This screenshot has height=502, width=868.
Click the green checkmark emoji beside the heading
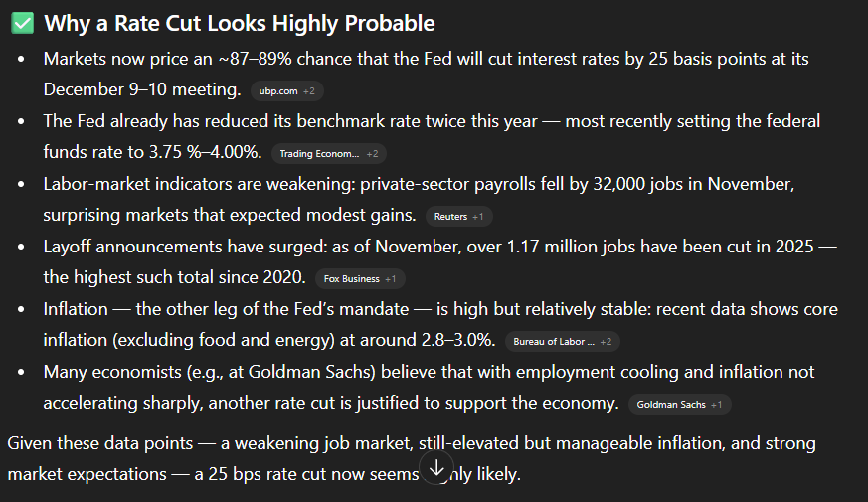tap(23, 23)
